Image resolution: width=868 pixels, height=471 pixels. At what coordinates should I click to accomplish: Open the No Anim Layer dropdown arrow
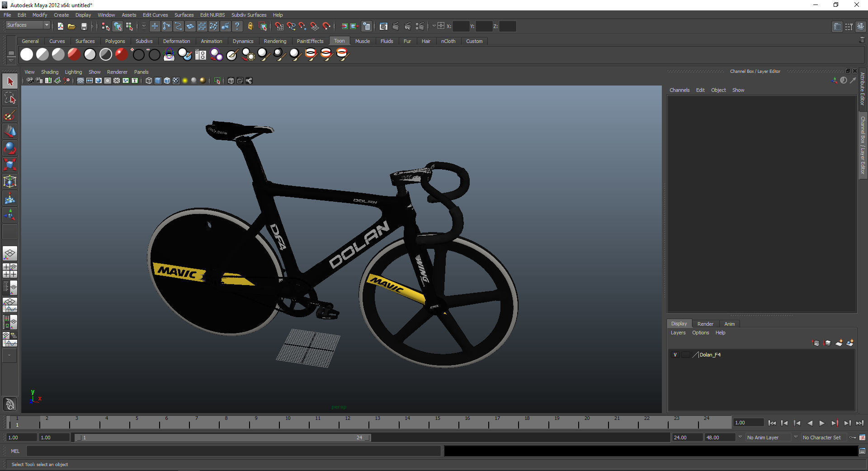click(740, 438)
